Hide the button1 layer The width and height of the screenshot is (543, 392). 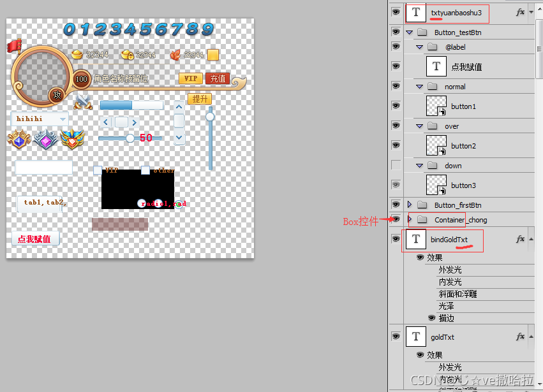(x=396, y=106)
